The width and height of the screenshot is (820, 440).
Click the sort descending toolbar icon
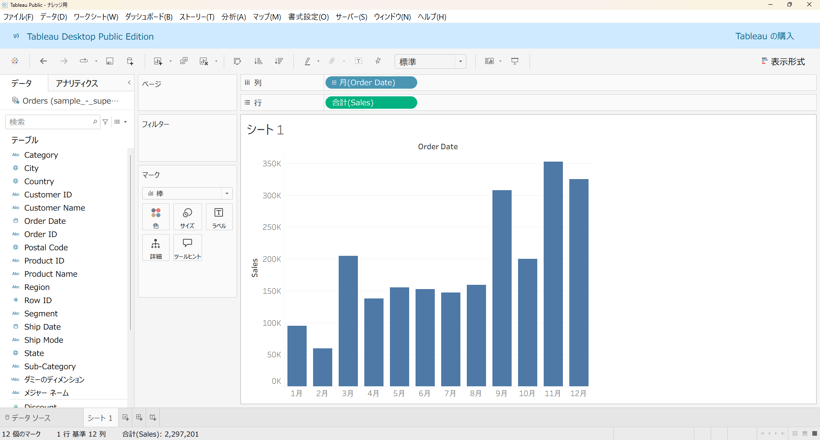(279, 61)
